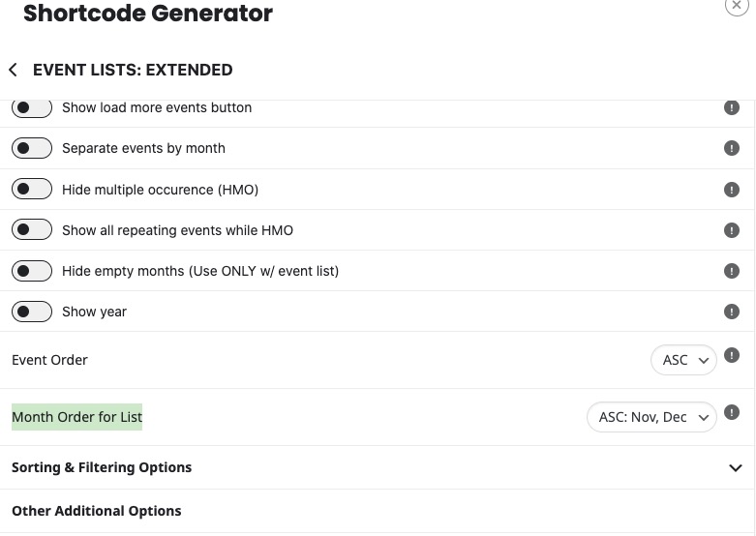Open info tooltip for Hide multiple occurence (HMO)
The width and height of the screenshot is (756, 536).
pos(732,190)
